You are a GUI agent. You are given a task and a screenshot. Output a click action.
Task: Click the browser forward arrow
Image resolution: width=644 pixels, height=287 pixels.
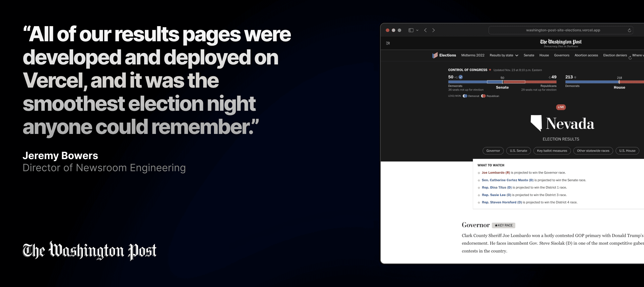click(x=433, y=30)
